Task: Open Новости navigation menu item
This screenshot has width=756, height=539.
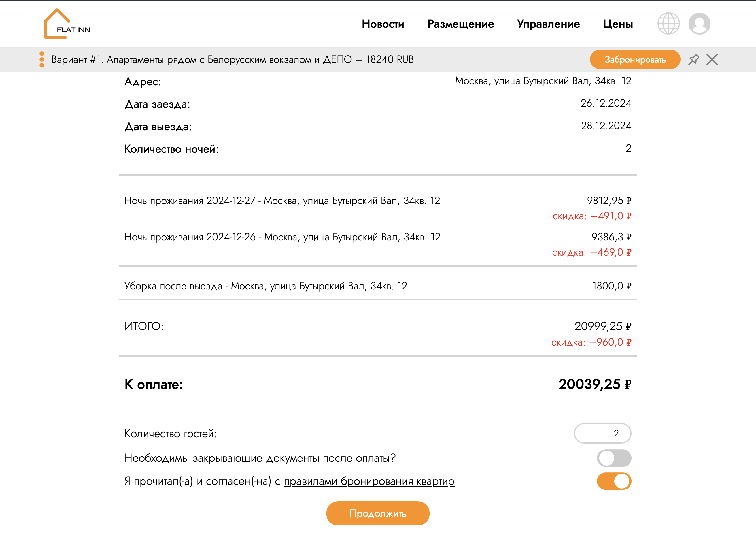Action: [383, 24]
